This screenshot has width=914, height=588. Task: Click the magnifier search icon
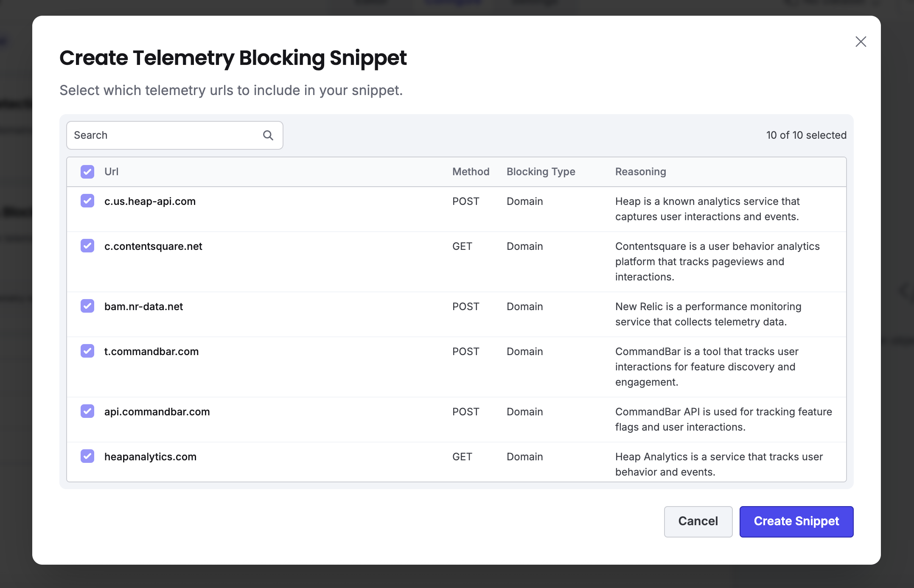pyautogui.click(x=268, y=135)
